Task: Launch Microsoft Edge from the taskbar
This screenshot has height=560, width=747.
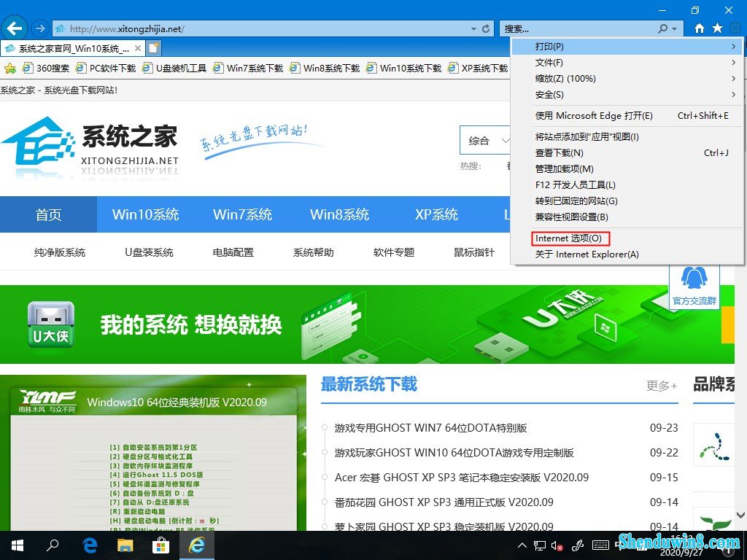Action: pyautogui.click(x=90, y=545)
